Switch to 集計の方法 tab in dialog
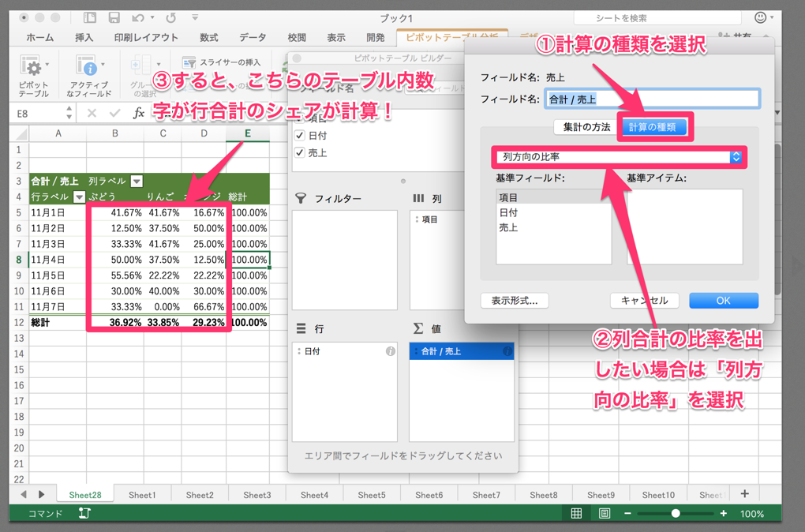805x532 pixels. 586,127
